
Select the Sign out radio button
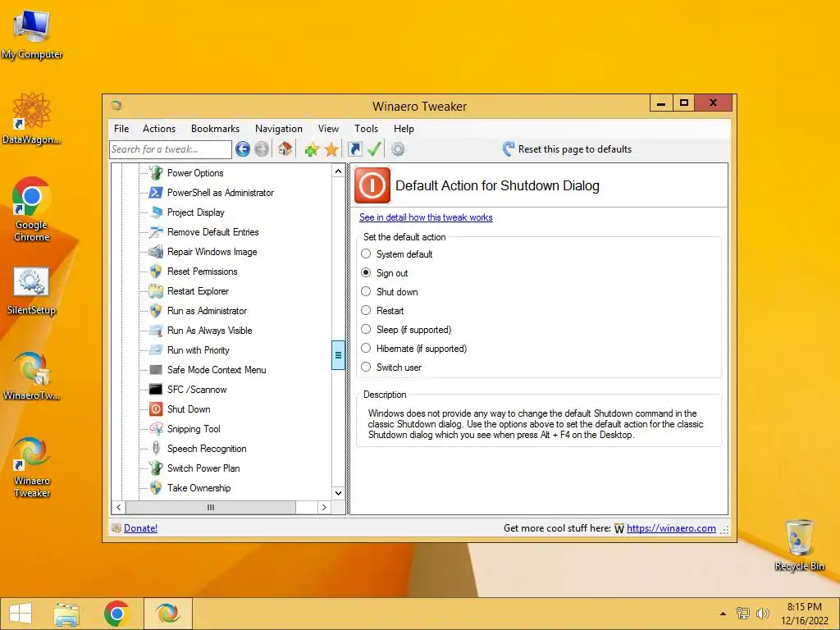coord(366,272)
